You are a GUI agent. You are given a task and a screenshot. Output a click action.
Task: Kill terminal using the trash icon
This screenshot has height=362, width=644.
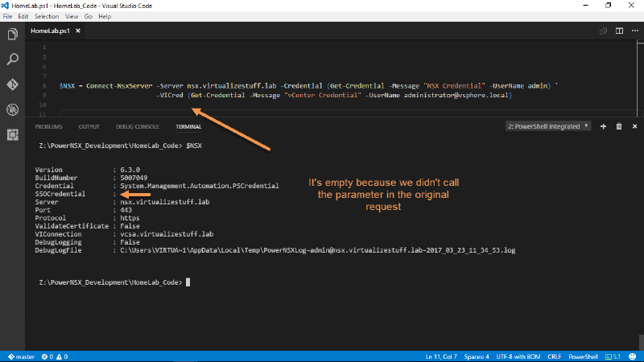(618, 126)
